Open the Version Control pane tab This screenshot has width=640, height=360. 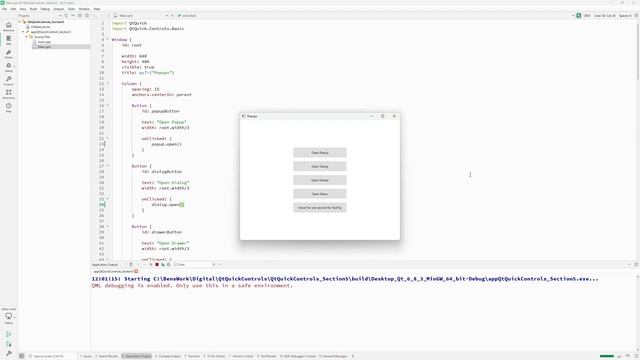coord(242,356)
